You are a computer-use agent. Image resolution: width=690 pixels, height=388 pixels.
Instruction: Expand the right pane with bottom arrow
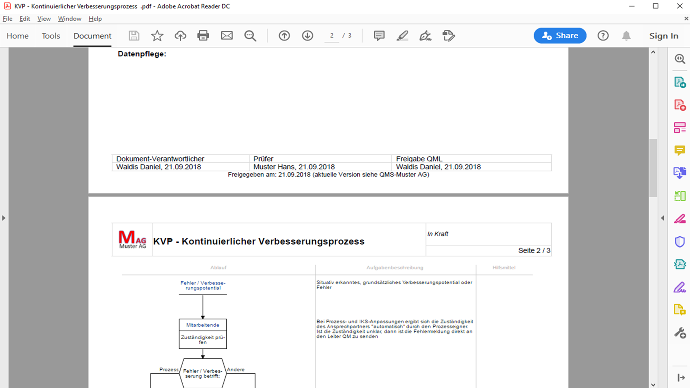(x=681, y=378)
